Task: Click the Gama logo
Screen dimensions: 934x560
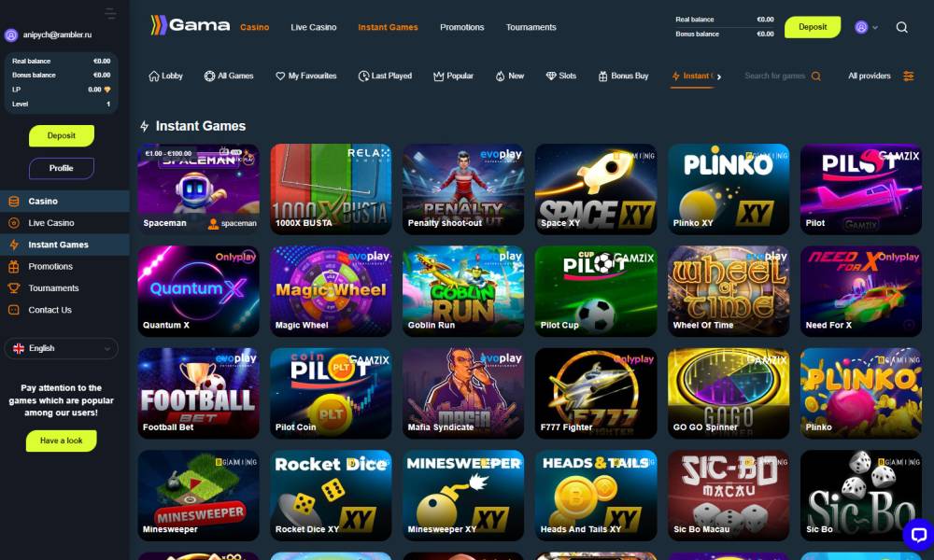Action: 190,25
